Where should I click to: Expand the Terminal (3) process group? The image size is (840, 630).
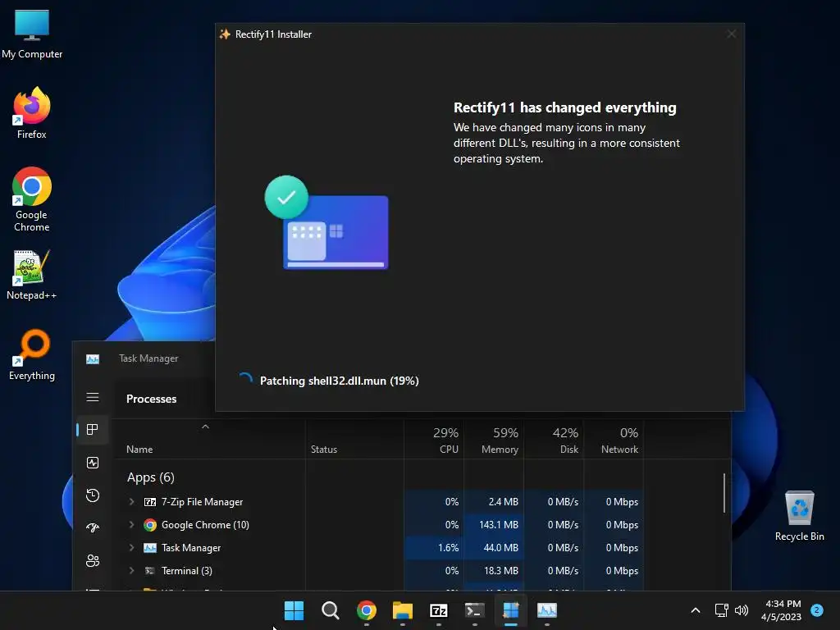click(x=132, y=571)
